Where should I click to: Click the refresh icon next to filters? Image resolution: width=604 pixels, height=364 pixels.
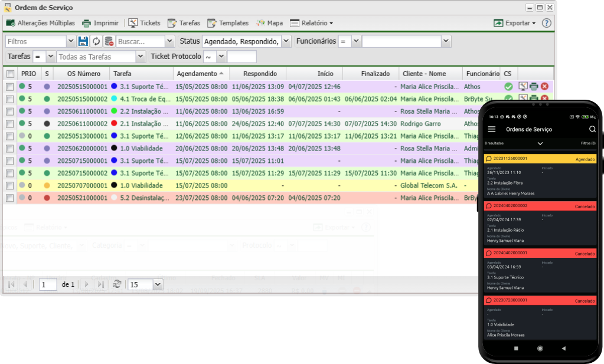point(96,41)
